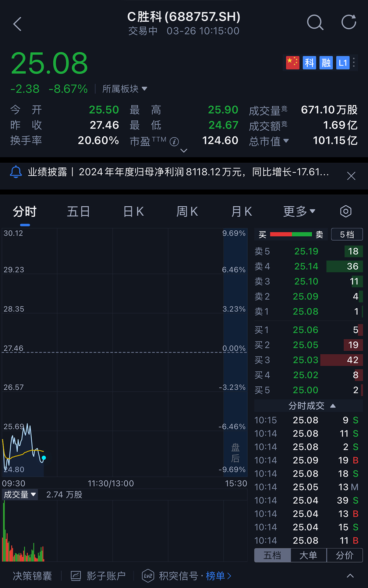Open stock search magnifier icon
368x588 pixels.
click(315, 23)
